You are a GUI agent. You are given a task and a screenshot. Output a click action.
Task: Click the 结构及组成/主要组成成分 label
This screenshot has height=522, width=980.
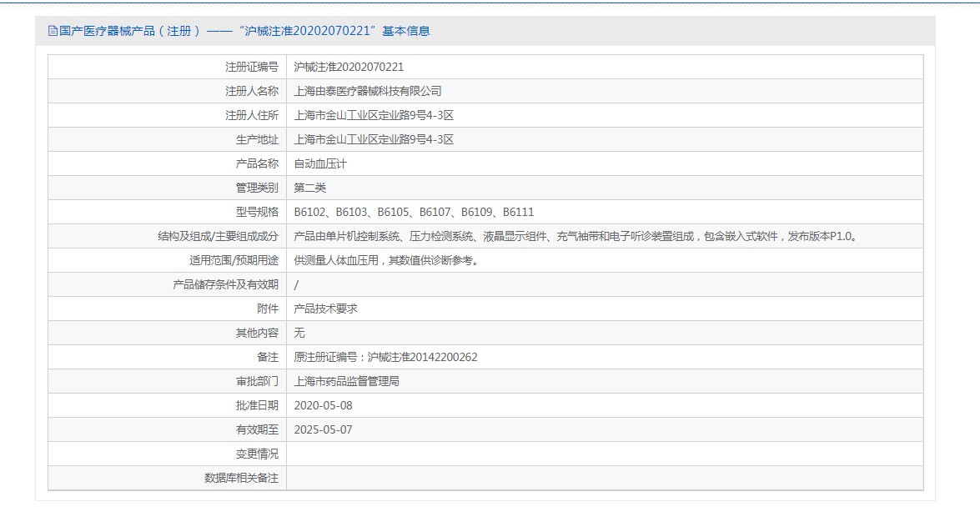click(219, 236)
